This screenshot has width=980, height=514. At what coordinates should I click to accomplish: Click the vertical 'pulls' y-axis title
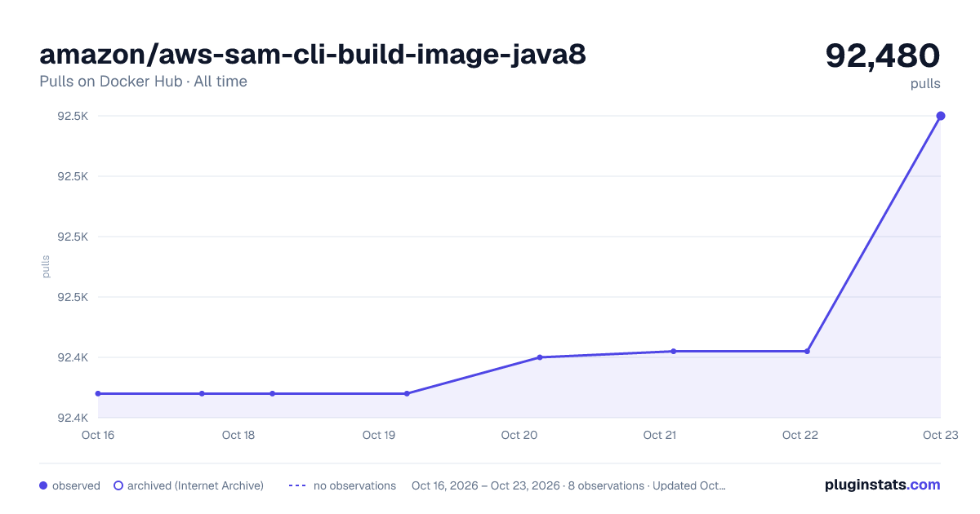pyautogui.click(x=46, y=267)
